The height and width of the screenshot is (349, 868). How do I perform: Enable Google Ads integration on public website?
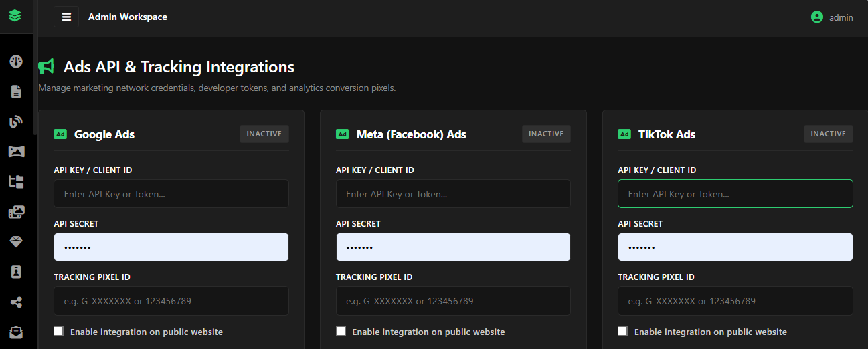point(58,331)
